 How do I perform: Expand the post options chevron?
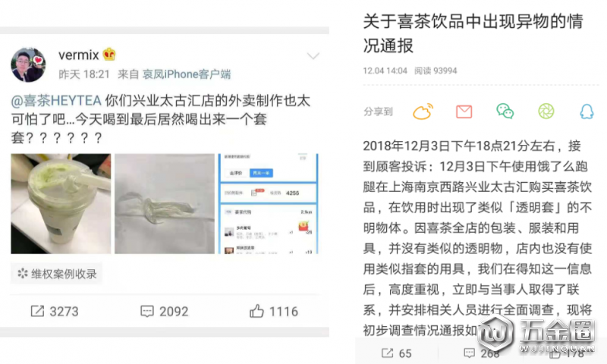[313, 56]
